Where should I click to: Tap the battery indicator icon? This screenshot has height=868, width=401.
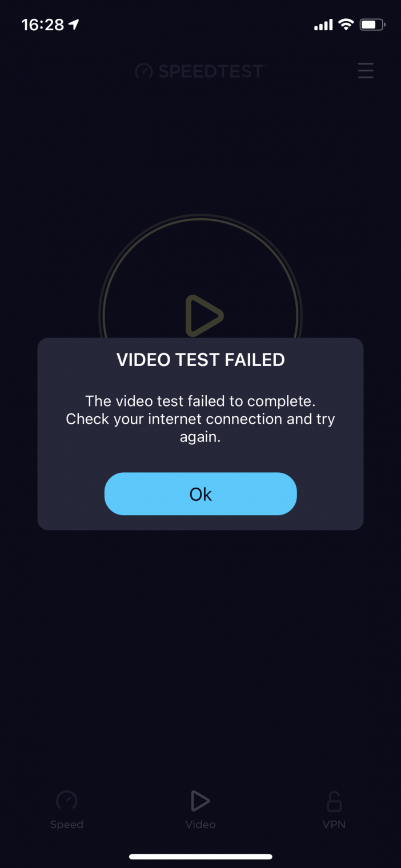point(372,25)
